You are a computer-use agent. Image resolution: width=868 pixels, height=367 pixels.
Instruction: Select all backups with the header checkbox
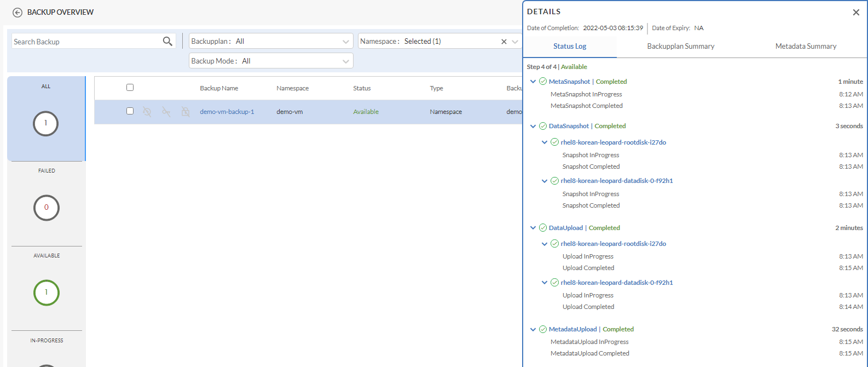(x=130, y=88)
